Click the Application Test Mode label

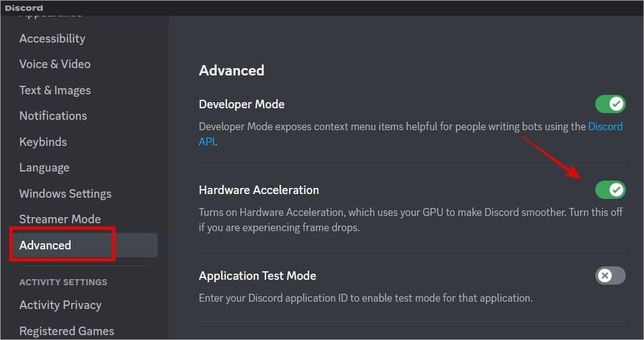(x=257, y=276)
